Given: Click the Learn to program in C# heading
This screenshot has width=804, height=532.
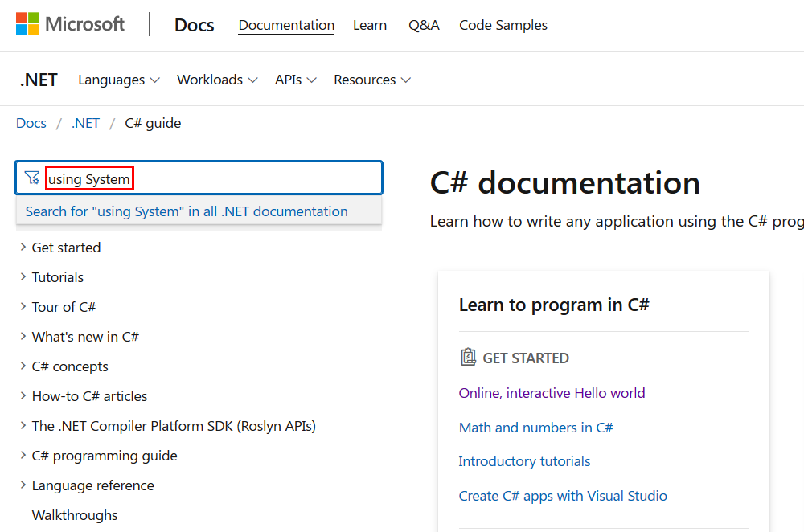Looking at the screenshot, I should tap(554, 305).
